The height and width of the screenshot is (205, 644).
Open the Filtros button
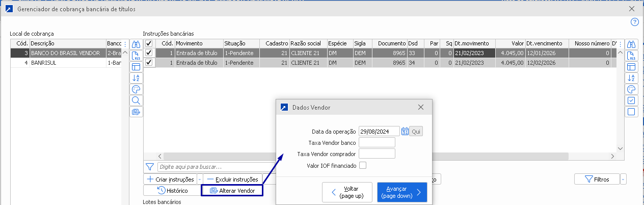pyautogui.click(x=597, y=180)
